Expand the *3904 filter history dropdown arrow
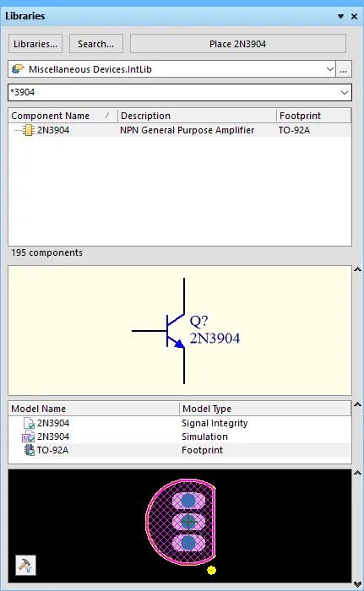The height and width of the screenshot is (591, 364). pyautogui.click(x=345, y=92)
